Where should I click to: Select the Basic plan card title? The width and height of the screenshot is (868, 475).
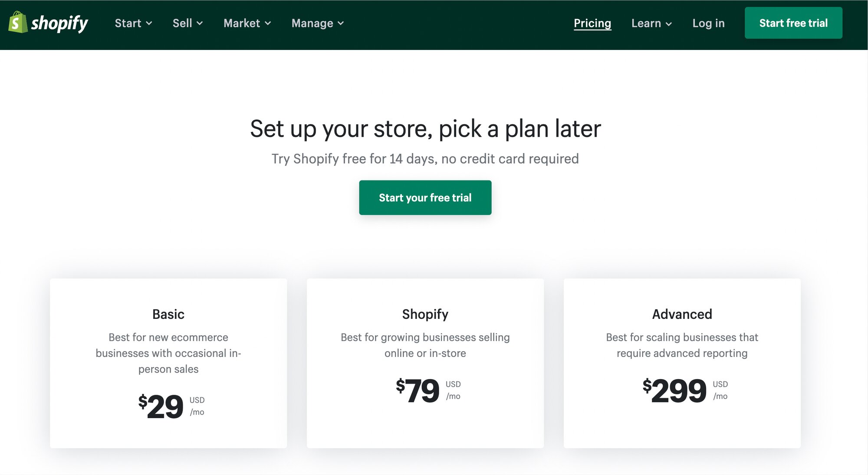point(168,314)
